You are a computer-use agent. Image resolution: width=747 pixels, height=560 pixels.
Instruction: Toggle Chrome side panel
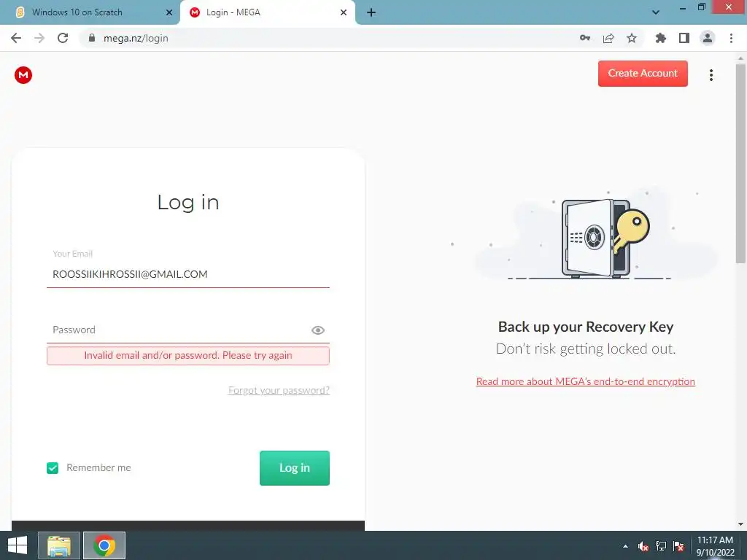(684, 38)
